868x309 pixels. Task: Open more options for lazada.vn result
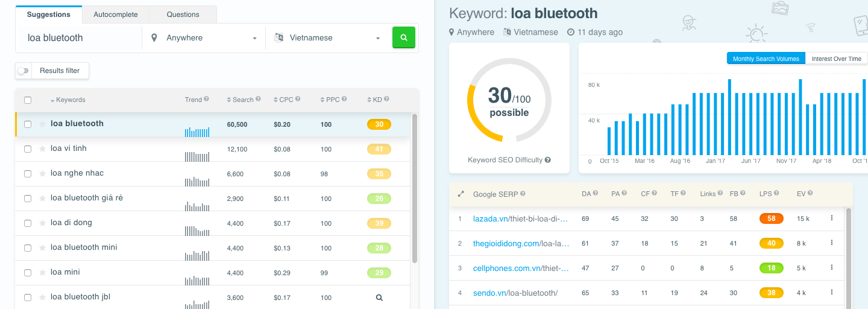coord(832,218)
